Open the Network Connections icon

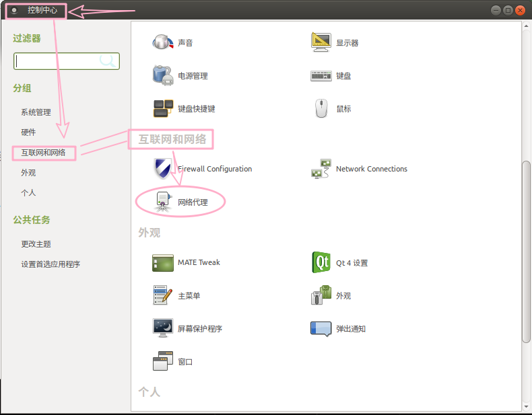[321, 168]
